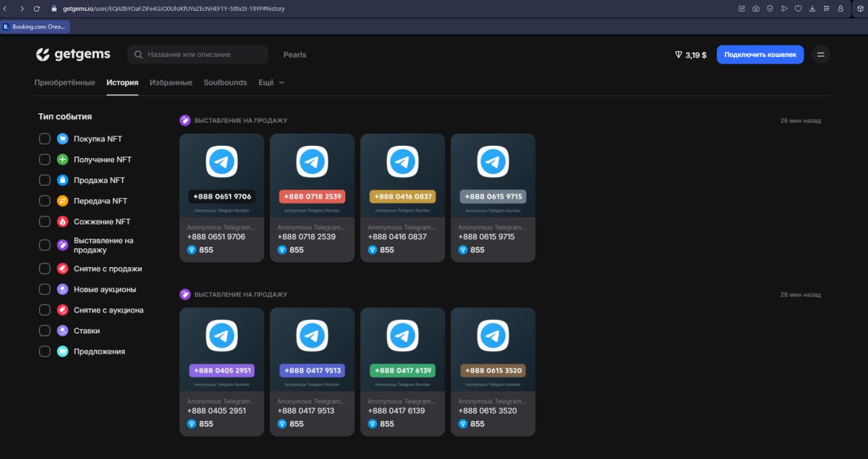
Task: Open the red +888 0718 2539 NFT card
Action: [312, 197]
